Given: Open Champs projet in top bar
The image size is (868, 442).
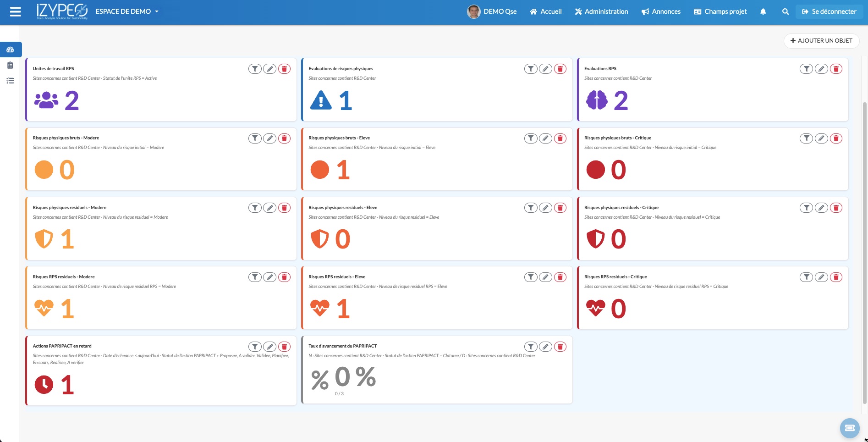Looking at the screenshot, I should coord(720,11).
